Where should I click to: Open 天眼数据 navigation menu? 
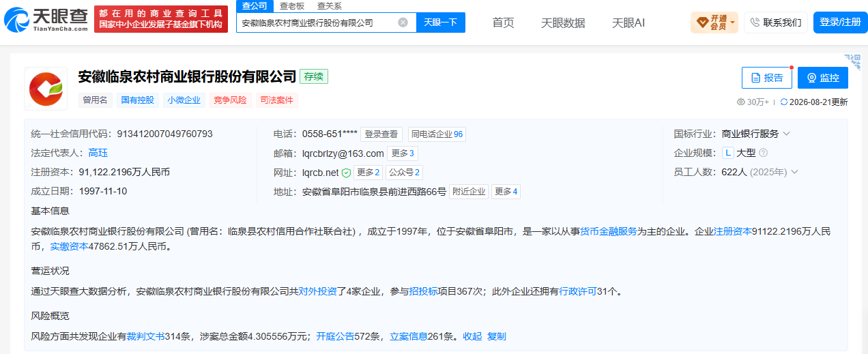click(x=563, y=23)
